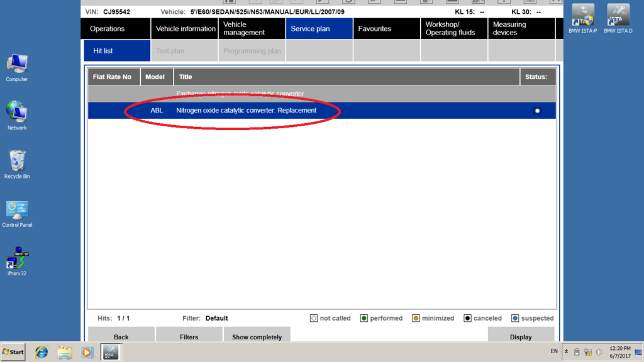Select the Nitrogen oxide catalytic converter: Replacement row

pos(321,111)
